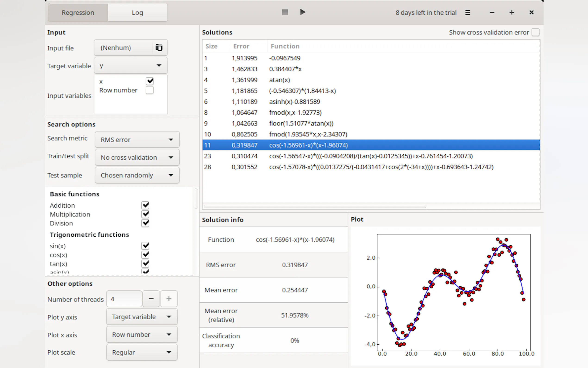The image size is (588, 368).
Task: Open the hamburger menu
Action: [468, 13]
